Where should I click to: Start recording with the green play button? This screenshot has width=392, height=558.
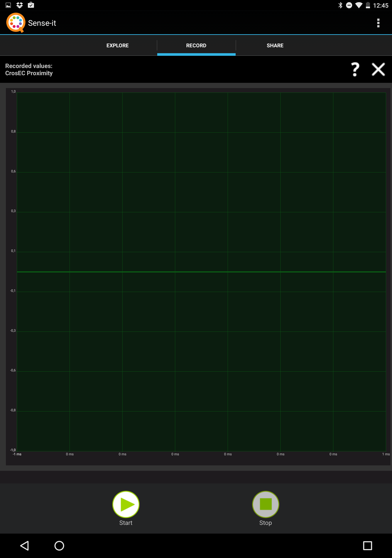[x=126, y=504]
